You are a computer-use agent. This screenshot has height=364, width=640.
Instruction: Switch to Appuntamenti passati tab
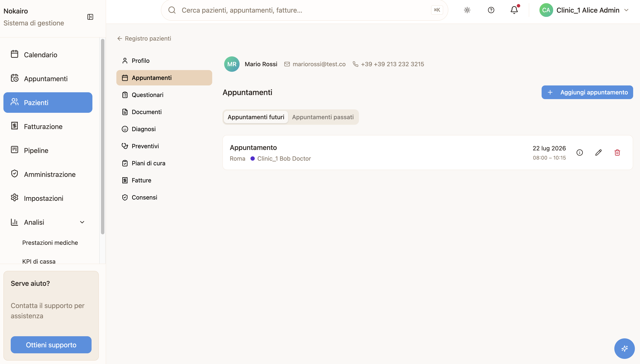point(323,117)
